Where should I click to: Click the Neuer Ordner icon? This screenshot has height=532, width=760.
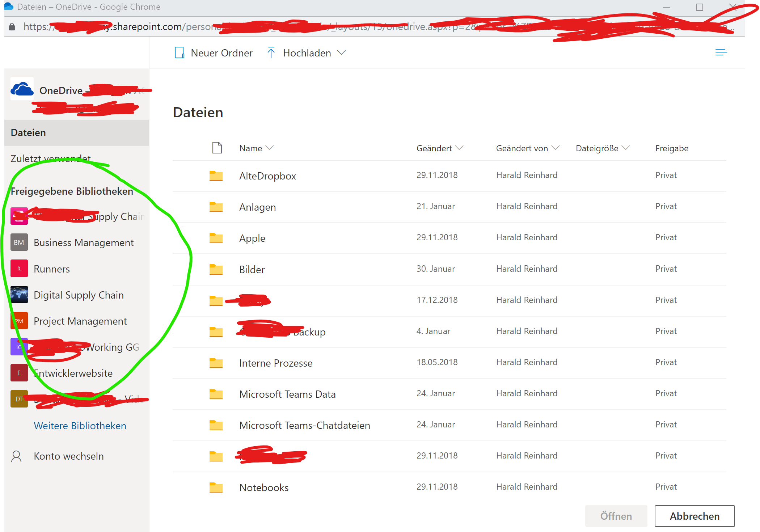180,53
